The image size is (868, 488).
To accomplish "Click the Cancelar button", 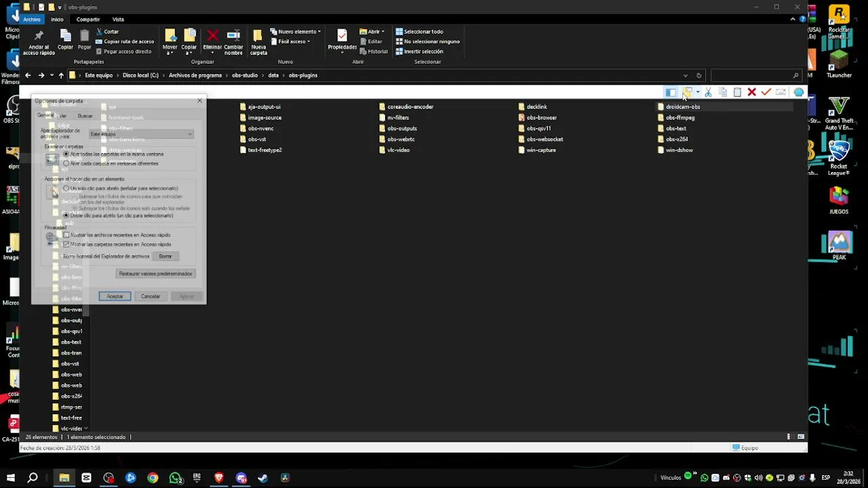I will click(x=151, y=296).
